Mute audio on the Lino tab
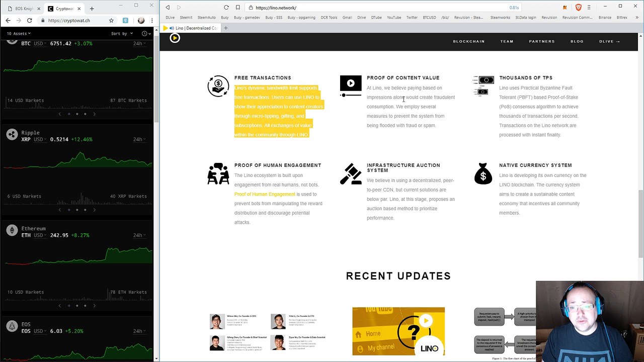The height and width of the screenshot is (362, 644). [x=172, y=28]
